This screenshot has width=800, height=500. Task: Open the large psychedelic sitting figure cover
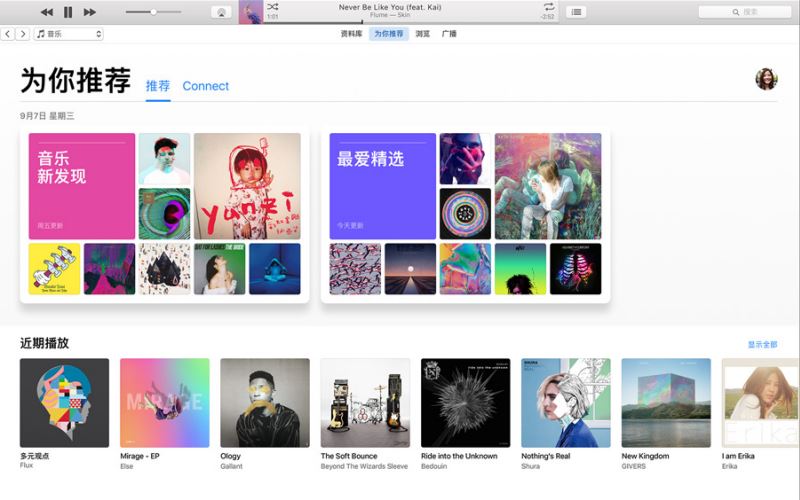548,186
